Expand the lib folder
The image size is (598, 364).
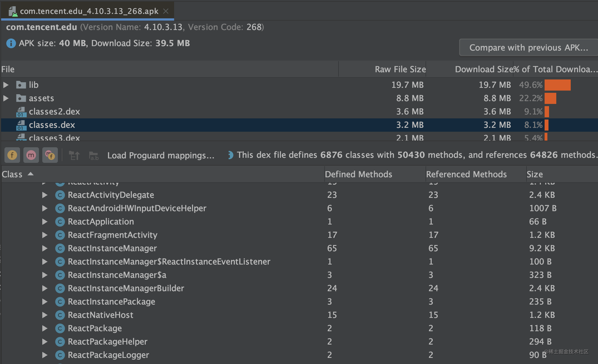pyautogui.click(x=6, y=85)
